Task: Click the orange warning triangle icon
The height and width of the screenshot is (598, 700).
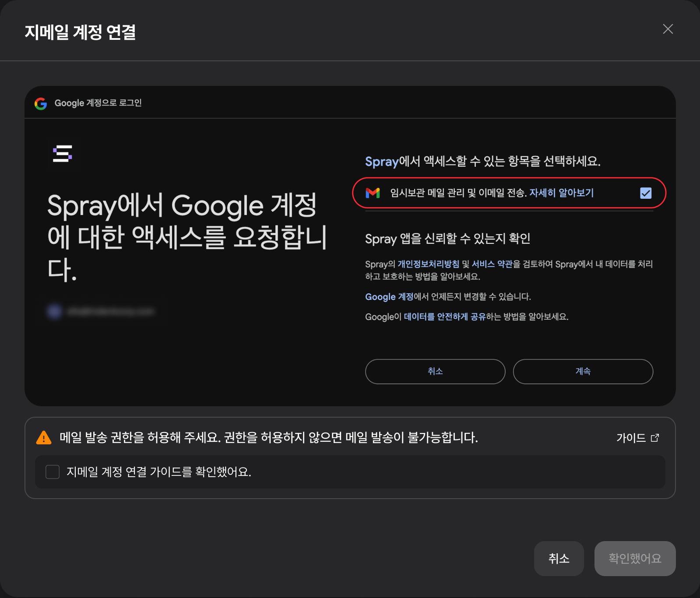Action: 44,437
